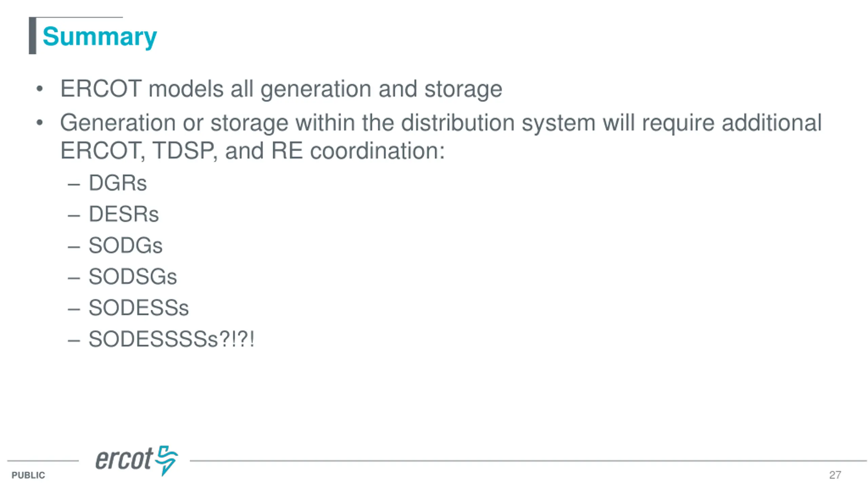868x488 pixels.
Task: Click the dash before DGRs
Action: click(74, 185)
